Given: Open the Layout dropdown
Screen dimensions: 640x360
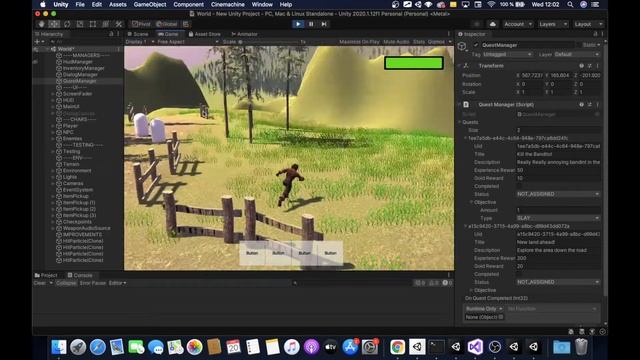Looking at the screenshot, I should [x=588, y=24].
